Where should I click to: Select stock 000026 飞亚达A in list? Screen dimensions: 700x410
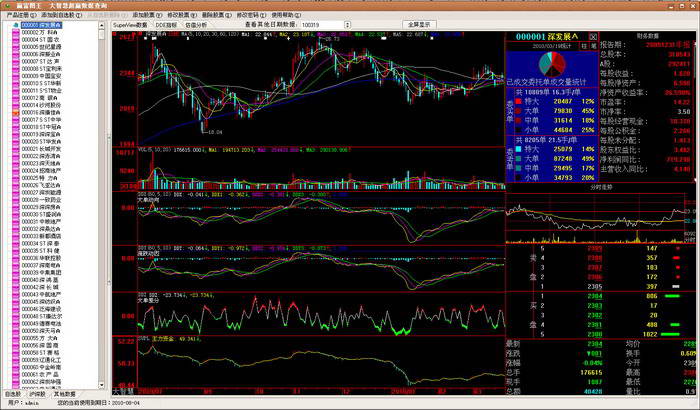pyautogui.click(x=41, y=185)
